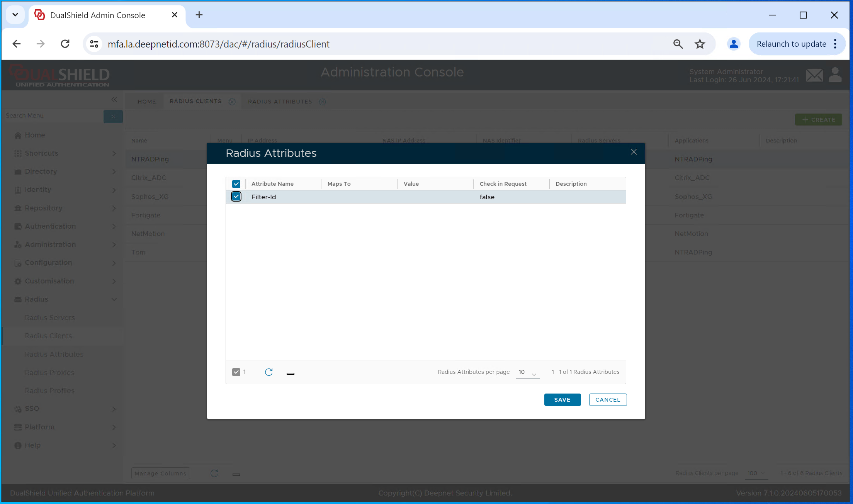Viewport: 853px width, 504px height.
Task: Click browser zoom magnifier icon
Action: [x=678, y=44]
